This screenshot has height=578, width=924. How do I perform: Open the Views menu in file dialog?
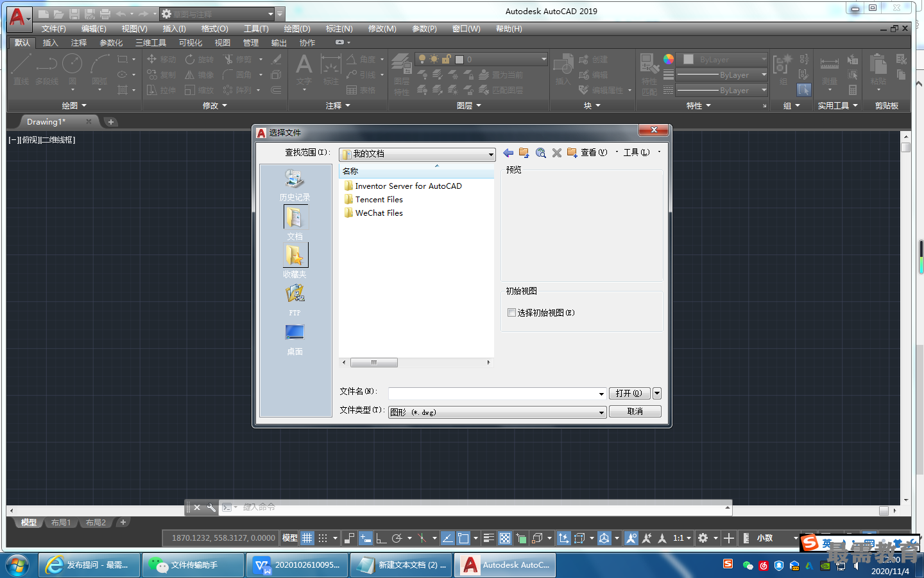click(x=594, y=153)
